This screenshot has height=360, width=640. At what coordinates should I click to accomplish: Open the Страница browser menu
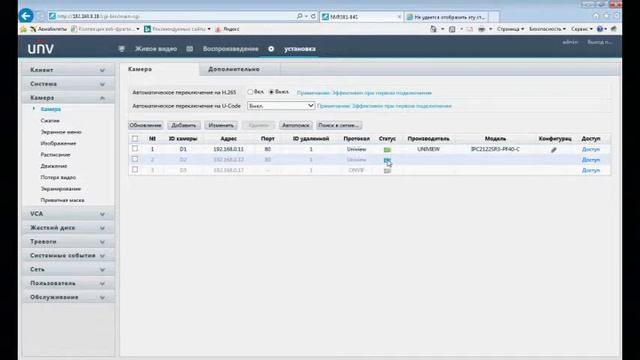510,29
